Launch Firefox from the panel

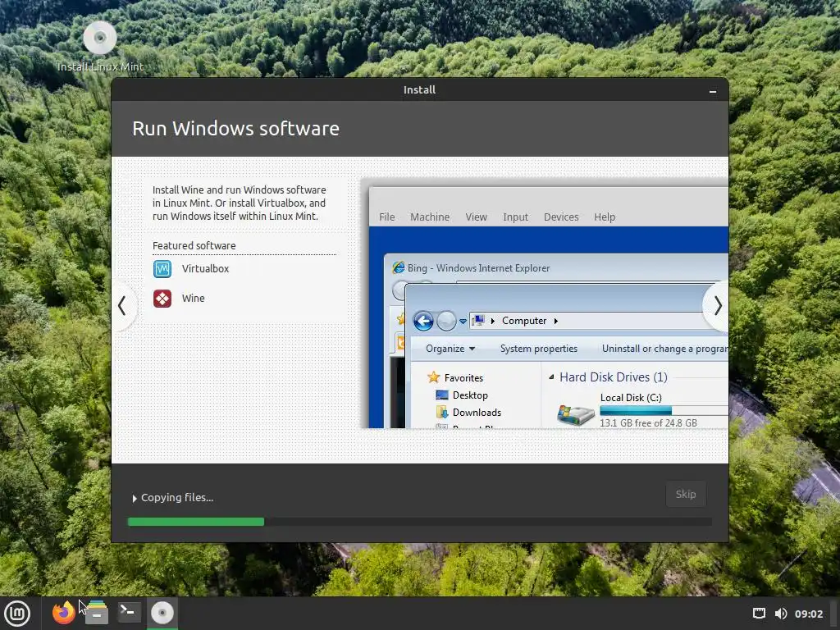point(63,612)
